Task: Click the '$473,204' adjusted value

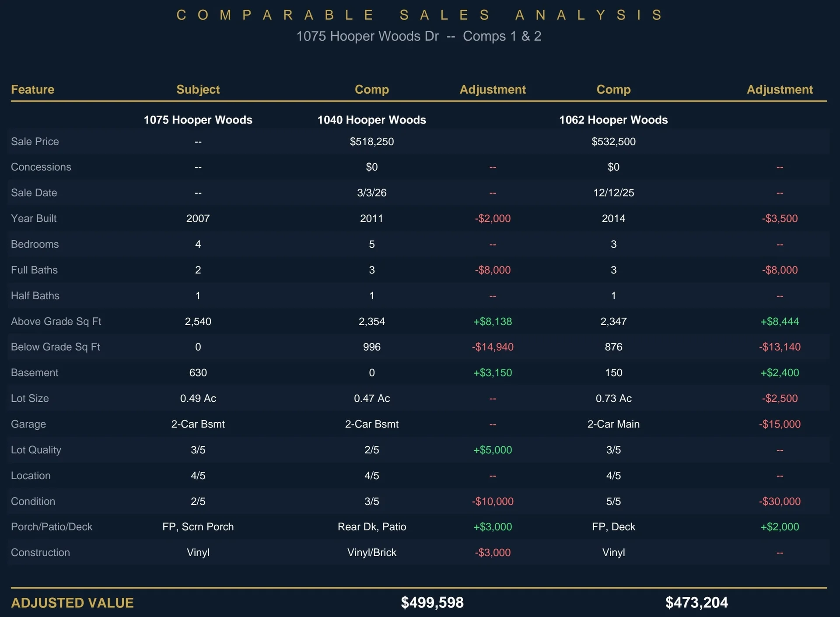Action: click(696, 603)
